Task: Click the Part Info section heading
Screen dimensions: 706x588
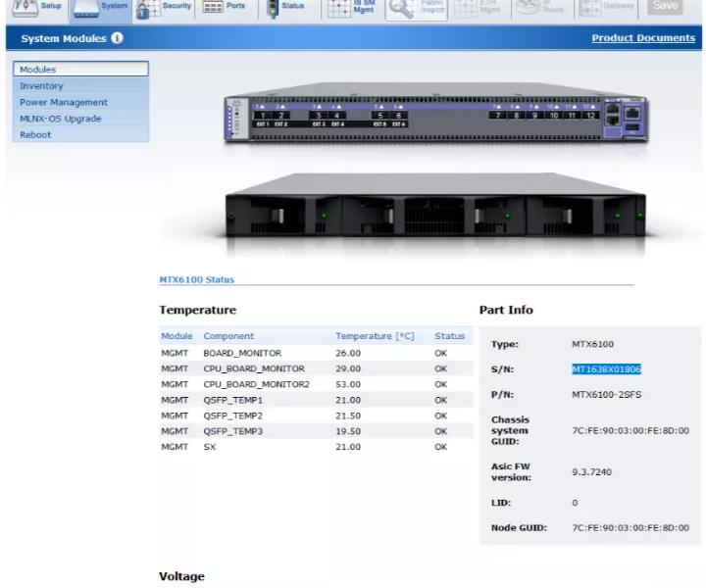Action: point(506,310)
